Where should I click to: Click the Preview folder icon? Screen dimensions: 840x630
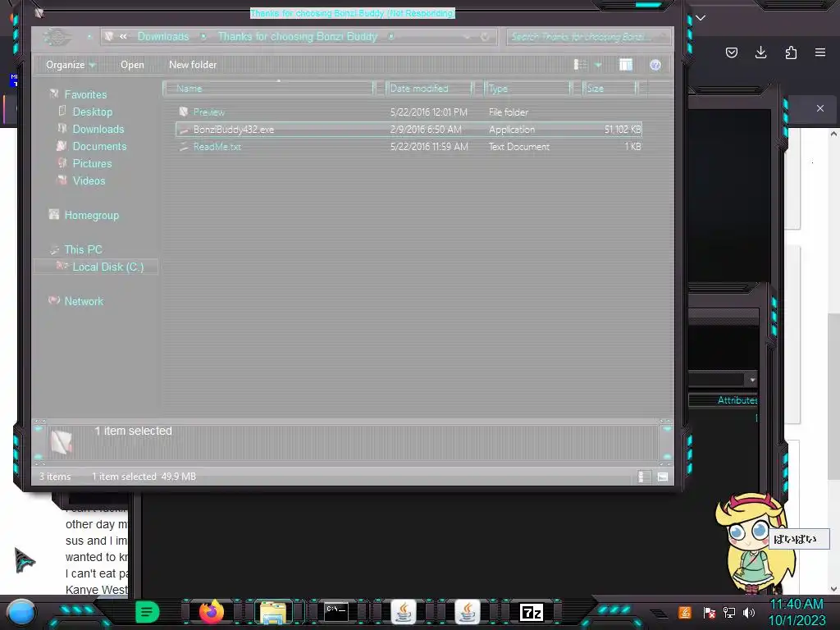point(184,112)
